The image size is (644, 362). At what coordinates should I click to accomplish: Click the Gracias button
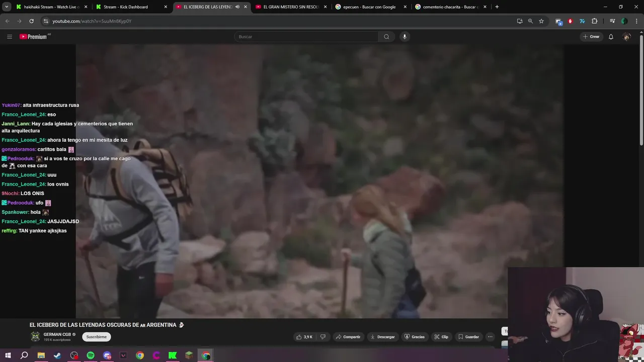(x=415, y=337)
